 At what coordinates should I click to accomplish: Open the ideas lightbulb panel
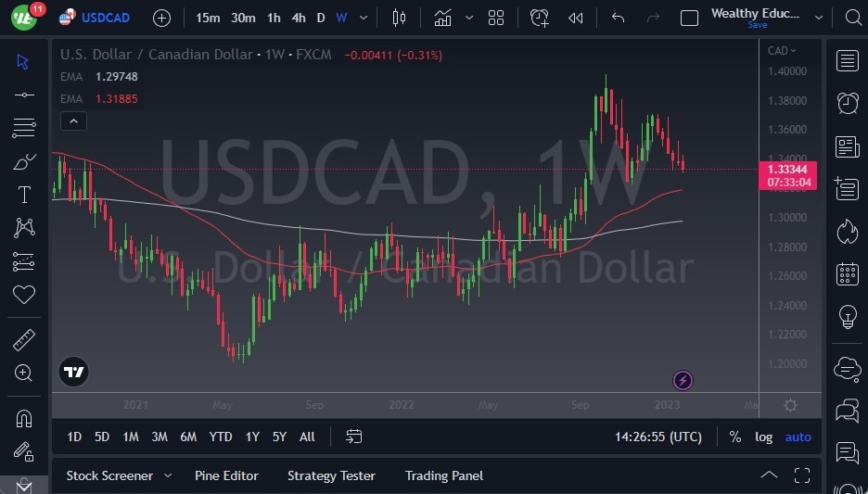point(847,317)
